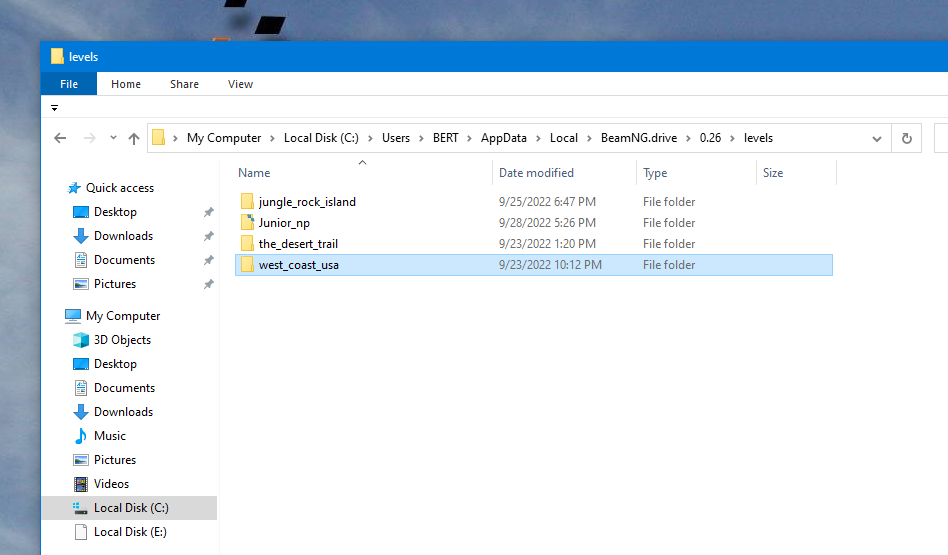Open Downloads under My Computer
Viewport: 948px width, 555px height.
(123, 412)
